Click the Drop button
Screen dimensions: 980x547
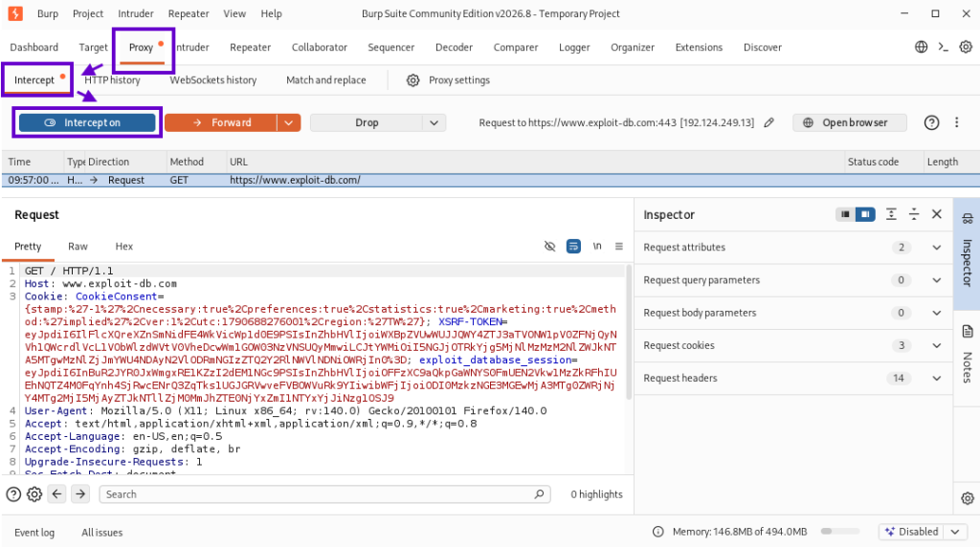tap(367, 122)
